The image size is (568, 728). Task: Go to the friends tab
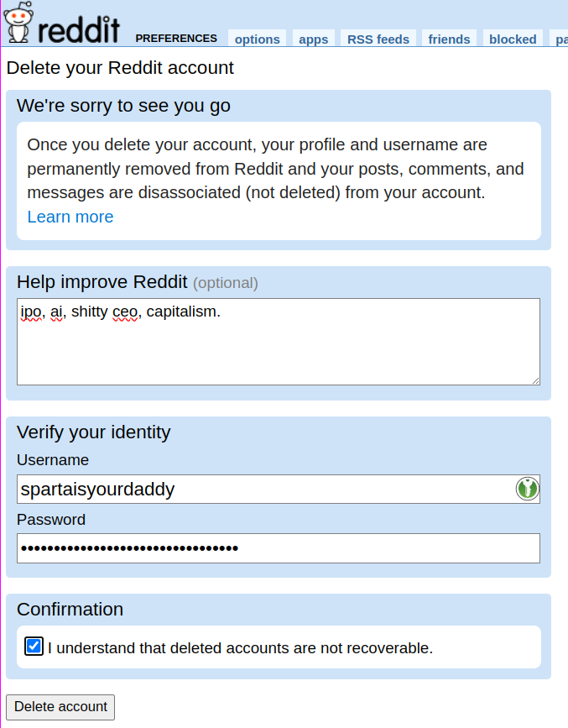449,39
